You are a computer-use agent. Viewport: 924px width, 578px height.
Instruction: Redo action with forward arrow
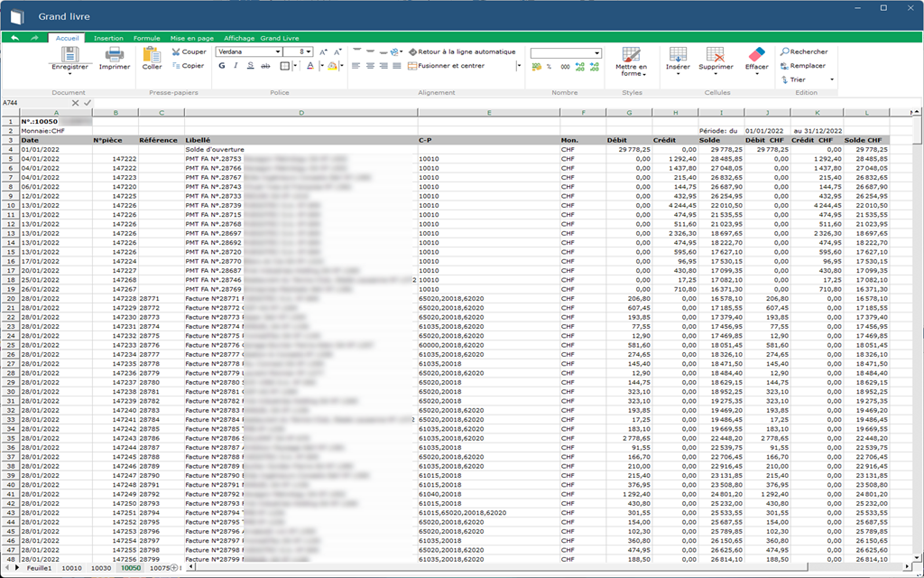[35, 38]
